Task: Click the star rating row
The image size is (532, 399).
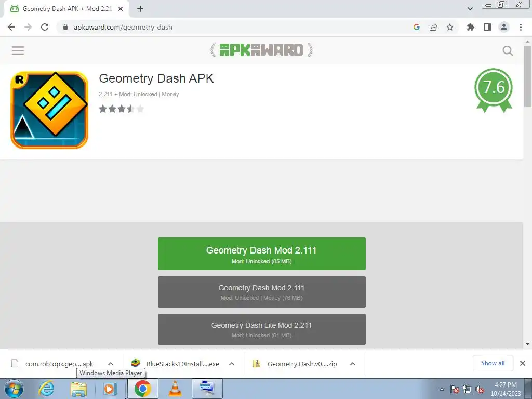Action: [122, 109]
